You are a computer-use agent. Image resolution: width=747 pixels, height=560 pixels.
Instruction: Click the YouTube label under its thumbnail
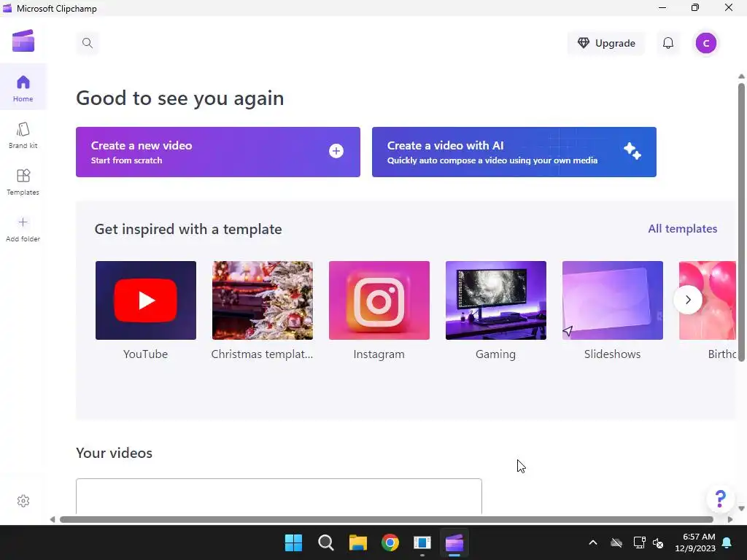pyautogui.click(x=145, y=354)
